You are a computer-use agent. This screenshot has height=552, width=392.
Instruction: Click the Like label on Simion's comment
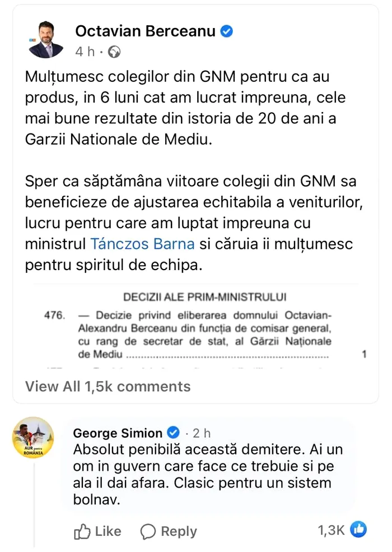tap(108, 531)
